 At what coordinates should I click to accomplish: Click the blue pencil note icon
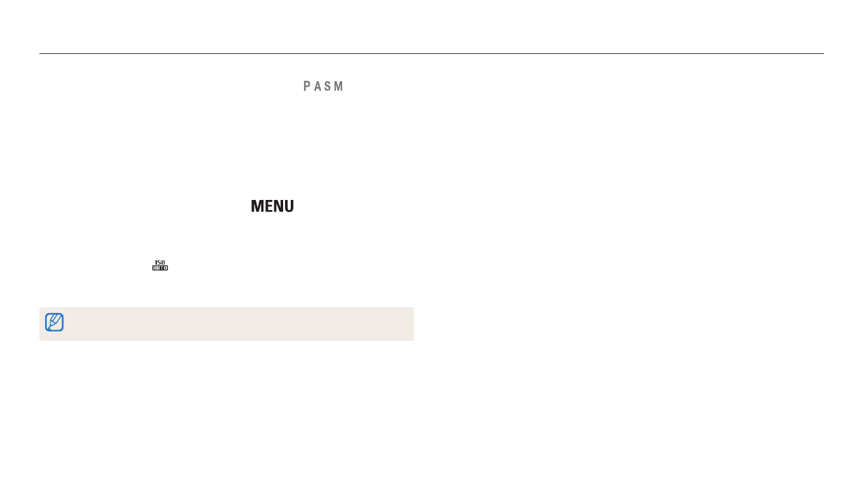[55, 322]
